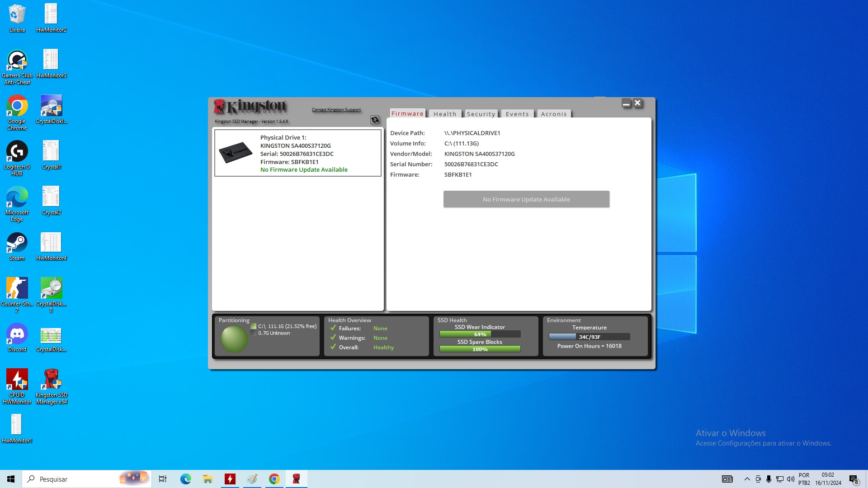Launch Google Chrome from the taskbar

(274, 479)
